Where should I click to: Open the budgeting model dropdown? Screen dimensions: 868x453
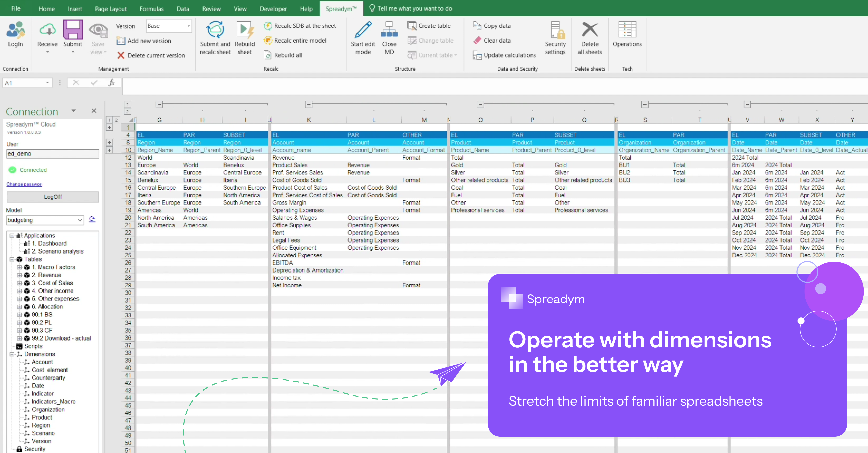pos(45,220)
